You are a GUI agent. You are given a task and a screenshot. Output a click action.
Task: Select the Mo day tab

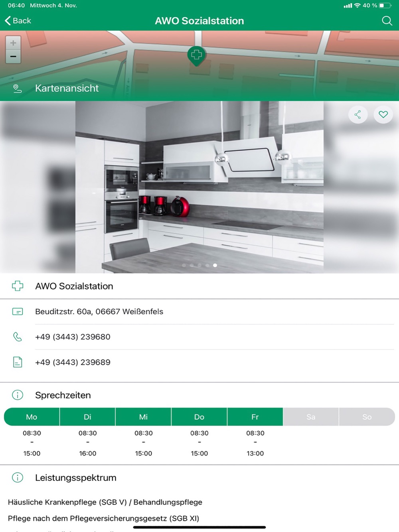(x=32, y=417)
